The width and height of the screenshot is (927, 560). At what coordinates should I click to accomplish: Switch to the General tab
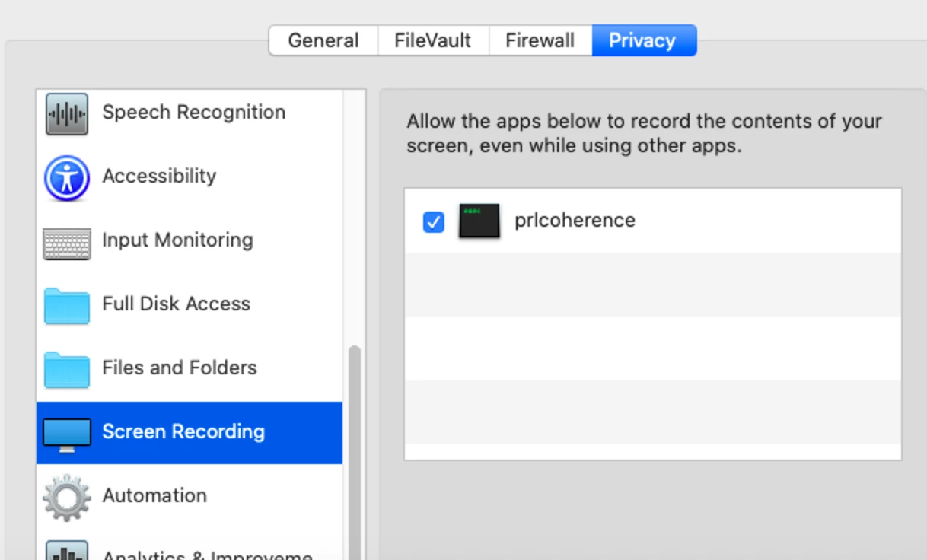323,40
